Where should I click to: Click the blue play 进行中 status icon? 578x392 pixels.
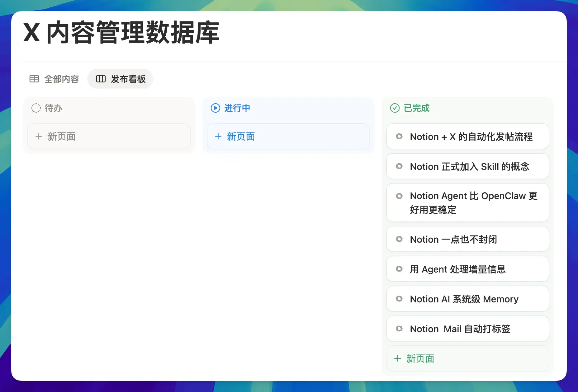point(215,108)
